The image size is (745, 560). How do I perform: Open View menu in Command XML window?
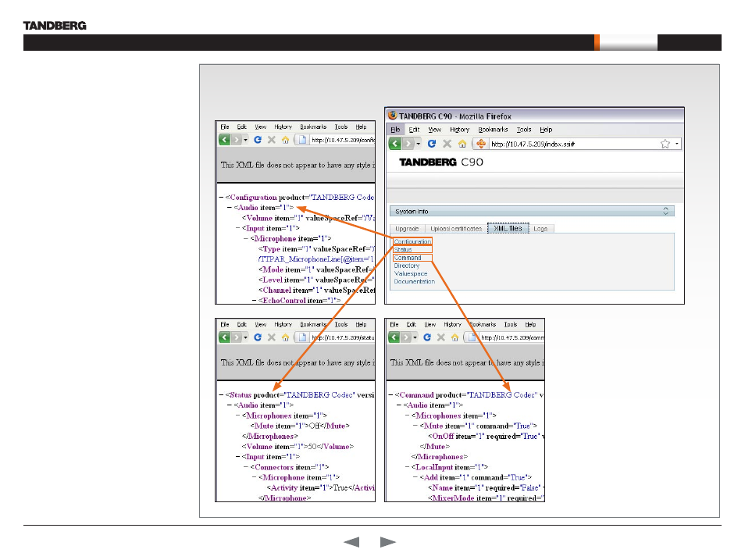click(x=430, y=324)
